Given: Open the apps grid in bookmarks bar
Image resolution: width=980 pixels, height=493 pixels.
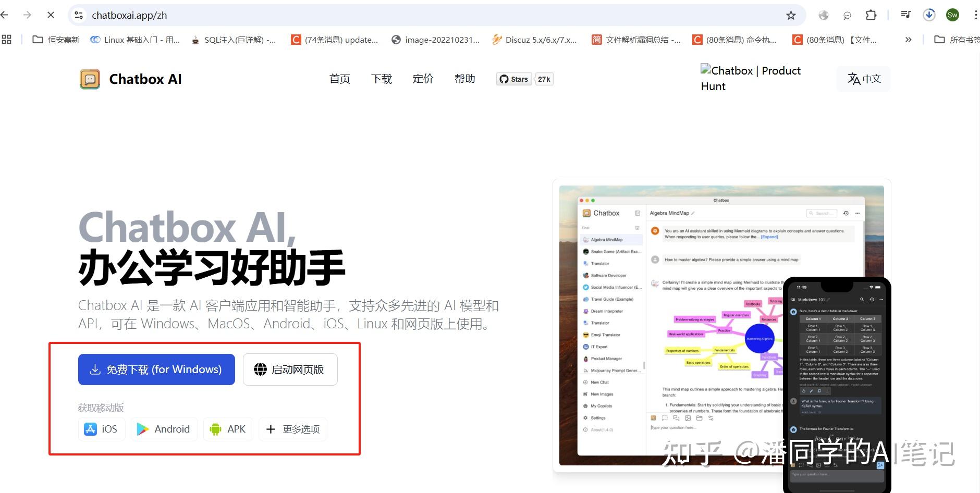Looking at the screenshot, I should [x=6, y=40].
